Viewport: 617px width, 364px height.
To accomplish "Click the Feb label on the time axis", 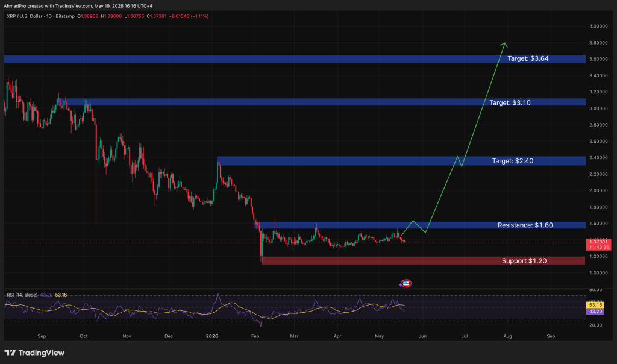I will pyautogui.click(x=255, y=336).
